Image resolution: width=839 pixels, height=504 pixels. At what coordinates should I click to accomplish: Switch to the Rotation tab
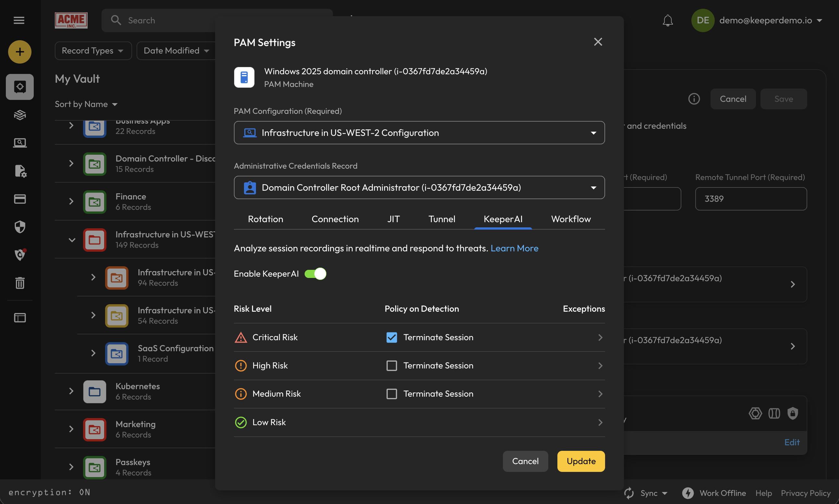click(x=265, y=219)
